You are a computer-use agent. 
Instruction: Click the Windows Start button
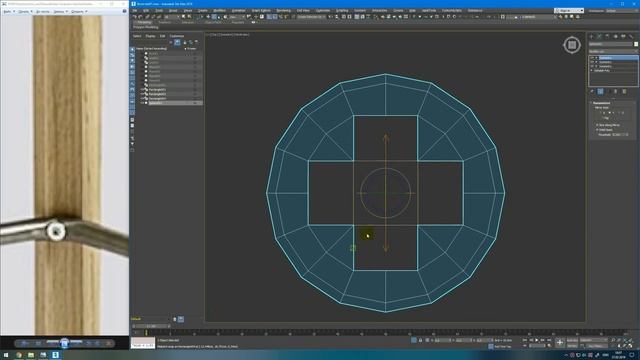[x=6, y=355]
